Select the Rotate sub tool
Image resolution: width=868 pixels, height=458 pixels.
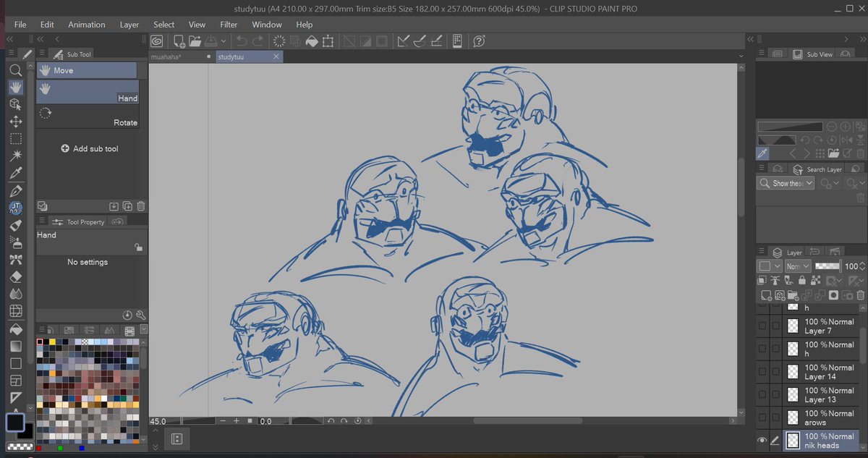pyautogui.click(x=87, y=116)
